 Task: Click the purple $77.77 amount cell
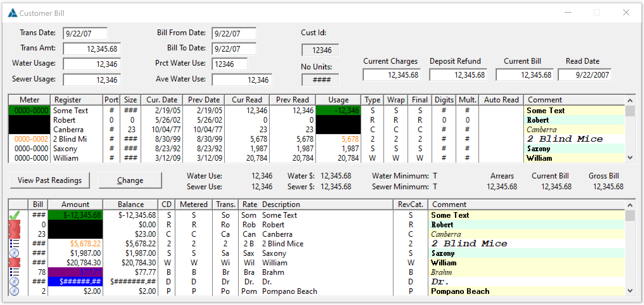click(75, 272)
